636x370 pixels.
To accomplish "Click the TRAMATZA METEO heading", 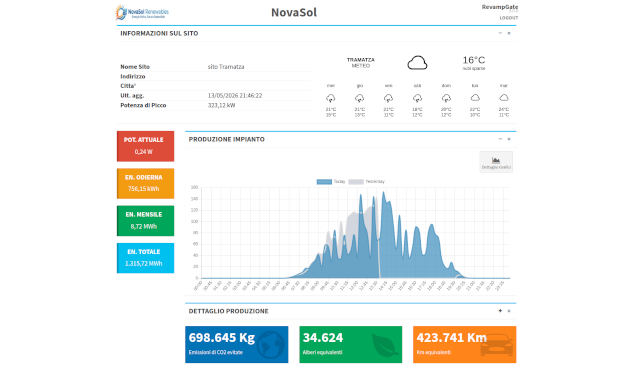I will (361, 62).
